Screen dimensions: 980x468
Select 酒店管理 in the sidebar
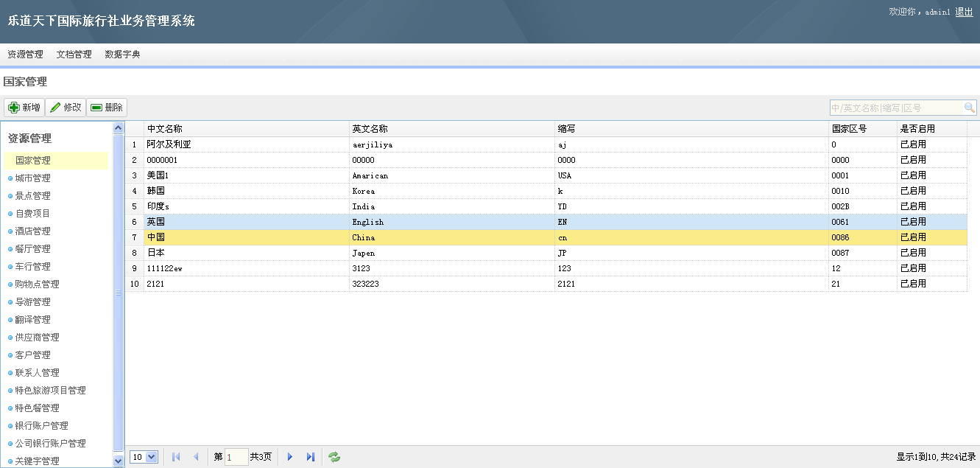click(x=33, y=231)
